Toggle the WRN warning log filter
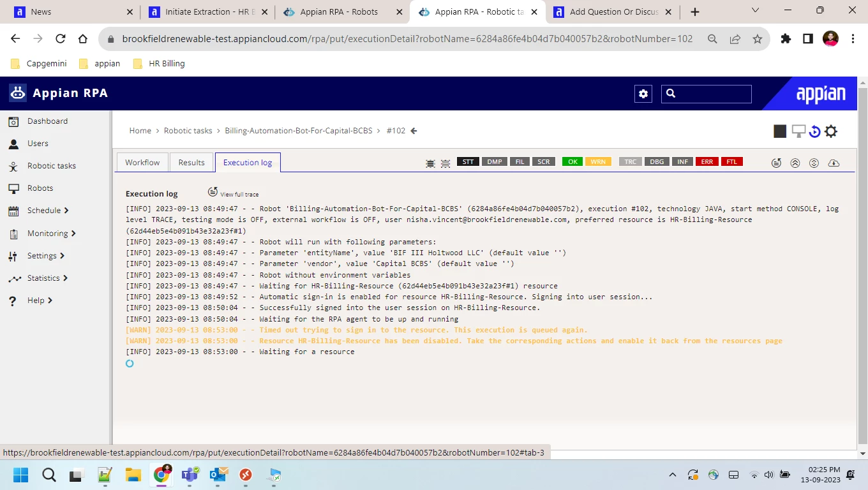 pyautogui.click(x=598, y=162)
